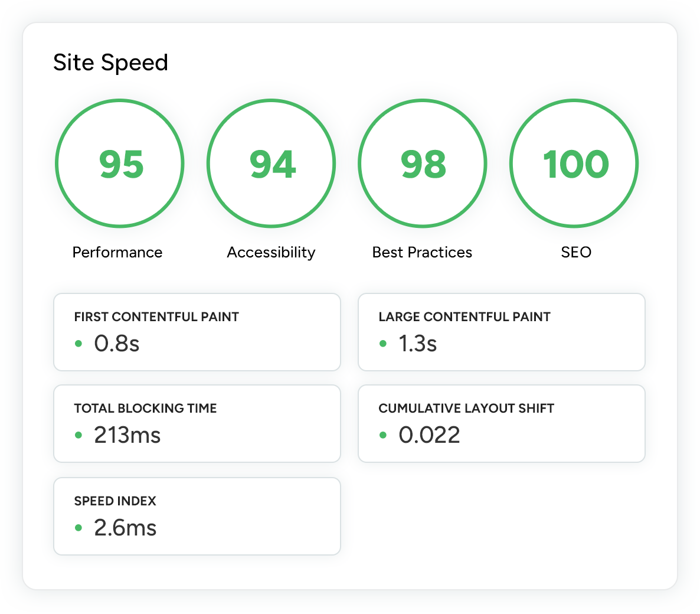The width and height of the screenshot is (700, 614).
Task: Click the SEO score circle showing 100
Action: coord(574,164)
